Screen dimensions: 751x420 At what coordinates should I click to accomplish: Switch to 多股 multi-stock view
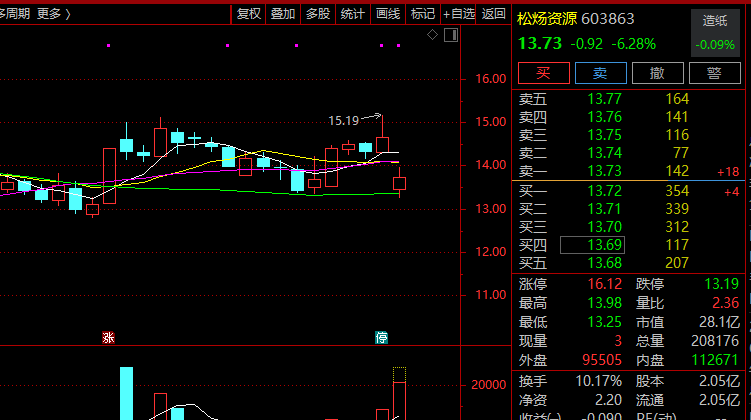pos(318,13)
